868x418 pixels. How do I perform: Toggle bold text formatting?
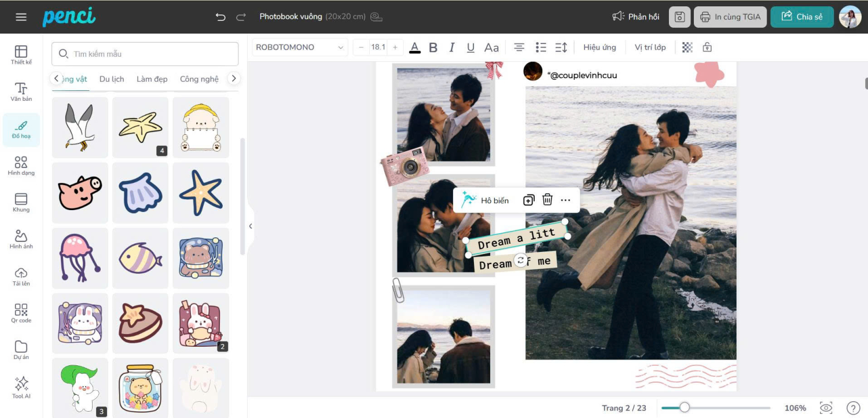433,47
